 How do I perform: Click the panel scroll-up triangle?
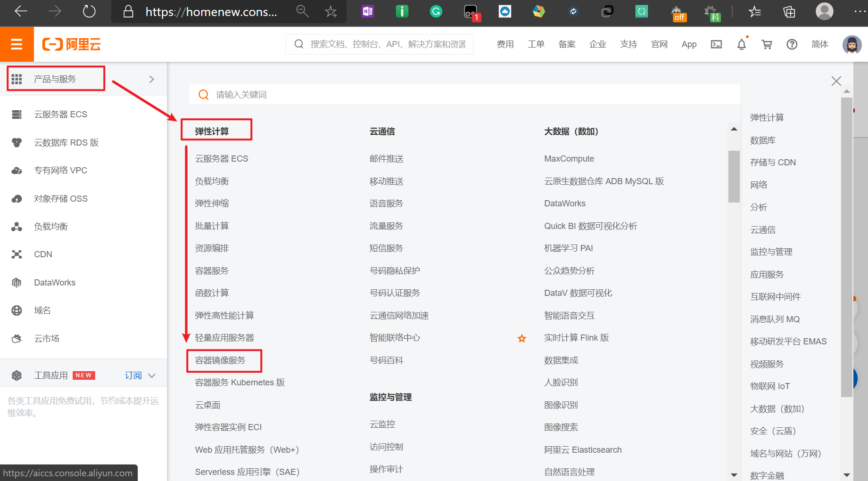coord(734,129)
